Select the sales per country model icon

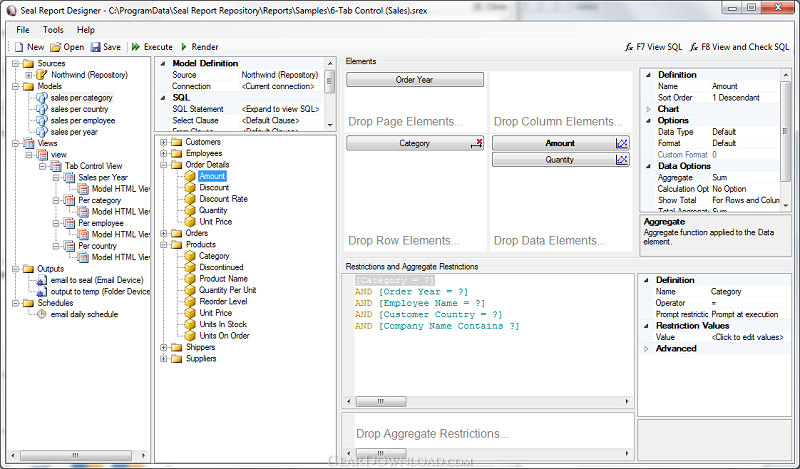click(42, 109)
